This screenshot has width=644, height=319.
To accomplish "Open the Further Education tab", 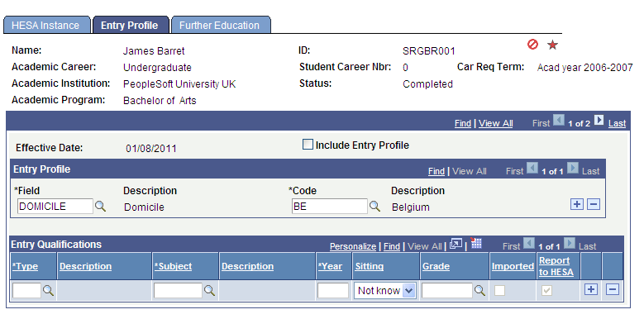I will click(x=220, y=26).
